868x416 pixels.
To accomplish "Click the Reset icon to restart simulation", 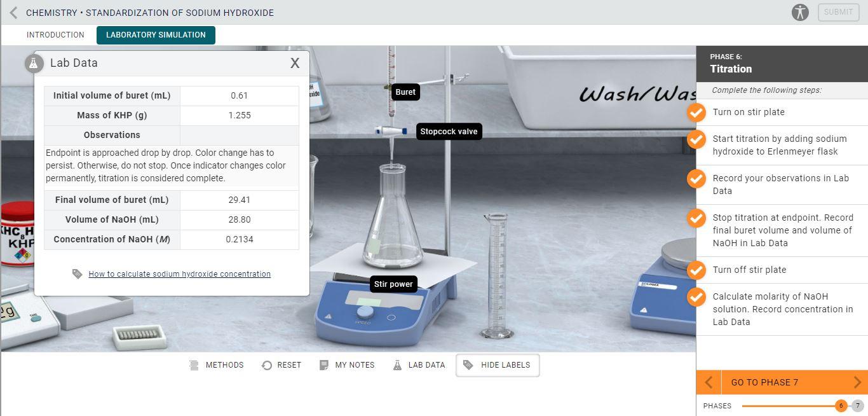I will point(266,364).
